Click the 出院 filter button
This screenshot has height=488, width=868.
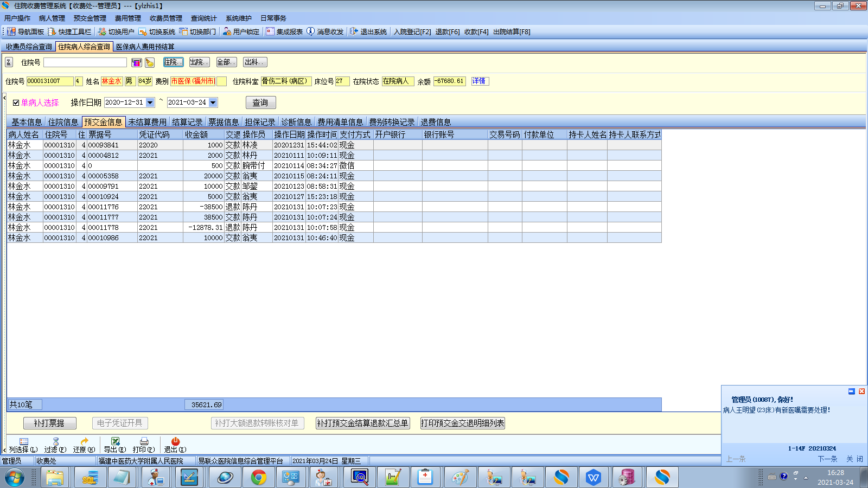tap(199, 62)
